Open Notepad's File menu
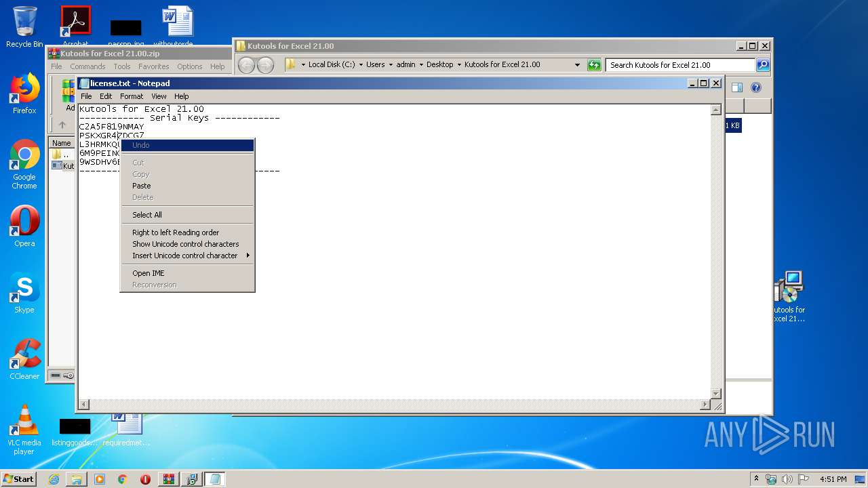 pyautogui.click(x=86, y=96)
